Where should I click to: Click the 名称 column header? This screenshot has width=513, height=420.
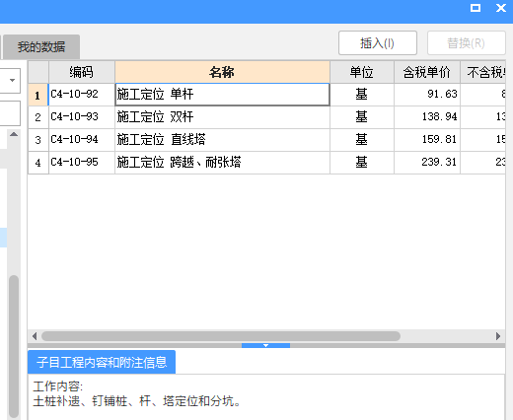pyautogui.click(x=222, y=72)
